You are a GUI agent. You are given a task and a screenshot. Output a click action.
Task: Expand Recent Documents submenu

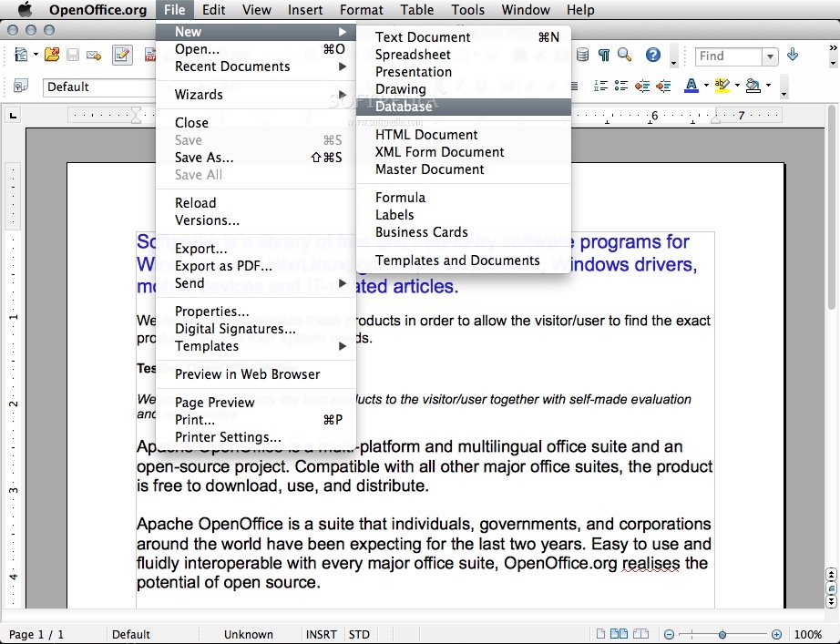pyautogui.click(x=256, y=66)
